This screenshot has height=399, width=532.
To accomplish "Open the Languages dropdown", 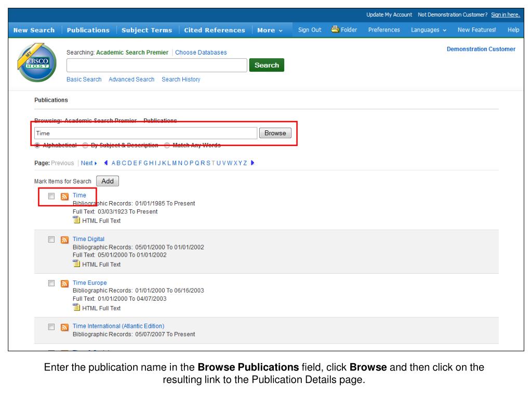I will 429,30.
